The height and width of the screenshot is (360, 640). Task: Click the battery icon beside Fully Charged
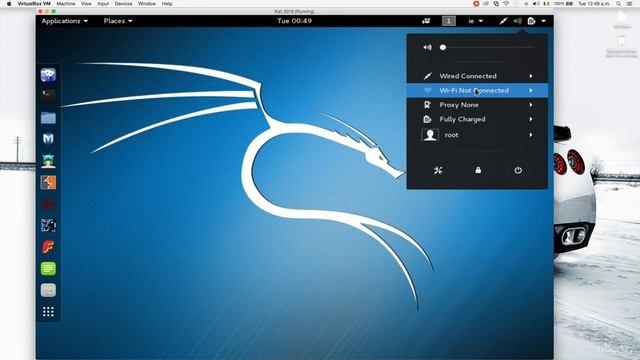click(x=427, y=119)
